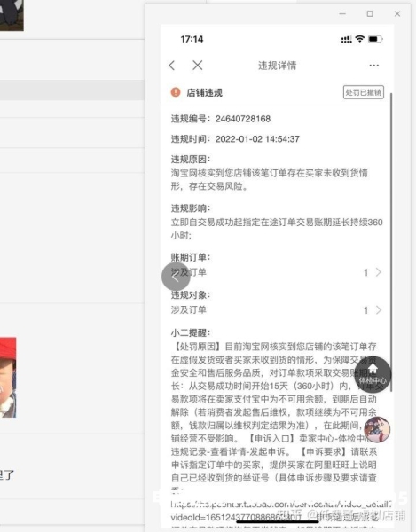
Task: Click the home indicator bar at bottom
Action: point(278,522)
